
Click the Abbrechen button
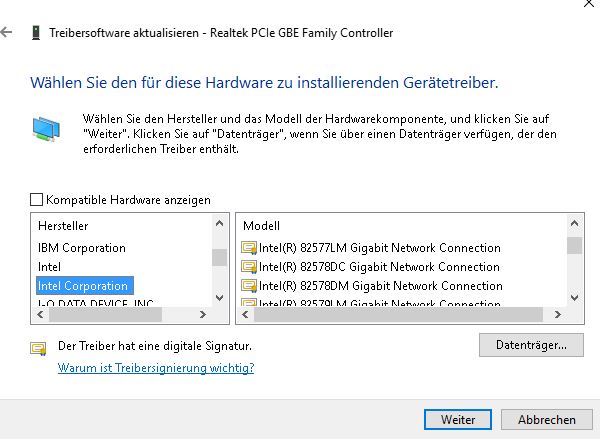546,419
